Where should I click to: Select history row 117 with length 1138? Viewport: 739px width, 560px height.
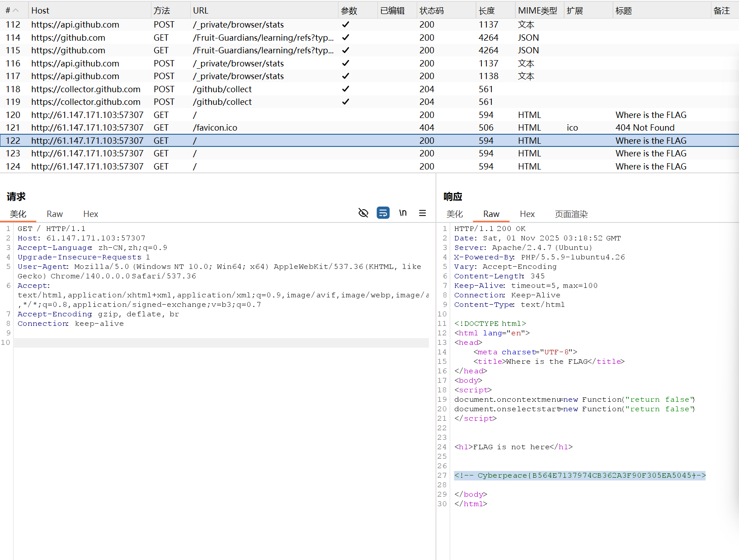[x=369, y=76]
